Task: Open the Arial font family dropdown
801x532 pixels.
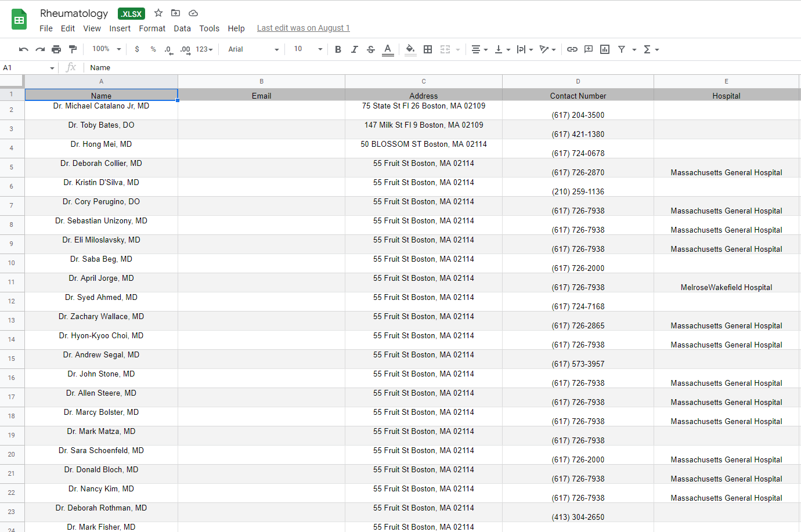Action: point(253,49)
